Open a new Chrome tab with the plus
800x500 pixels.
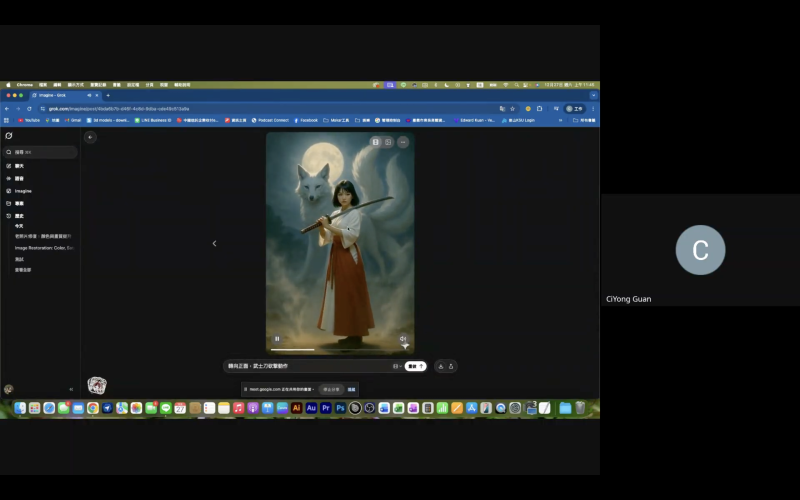[108, 95]
